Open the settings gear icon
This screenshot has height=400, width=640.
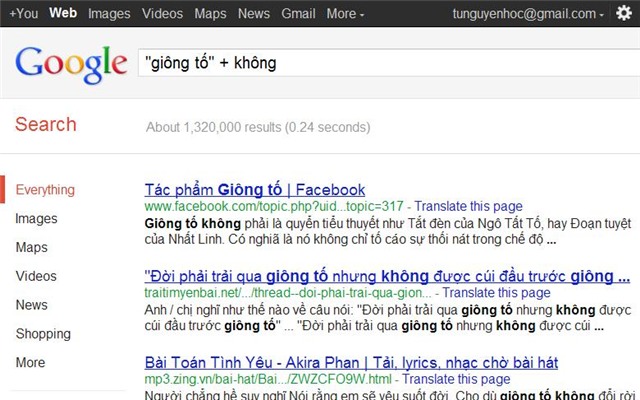coord(624,13)
